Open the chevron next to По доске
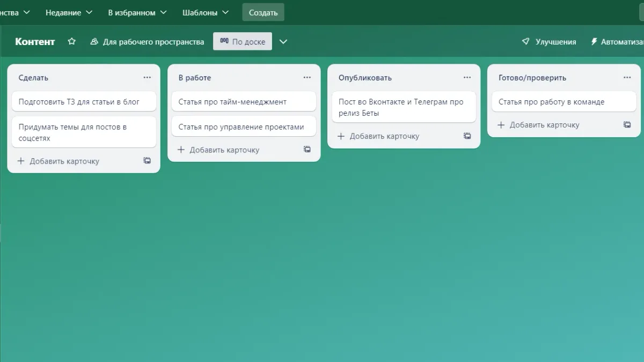 (x=283, y=41)
